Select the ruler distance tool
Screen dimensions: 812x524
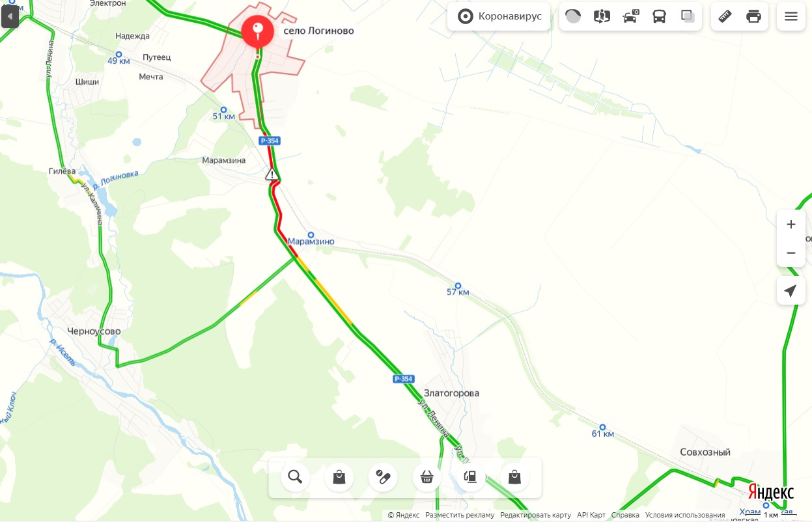725,16
